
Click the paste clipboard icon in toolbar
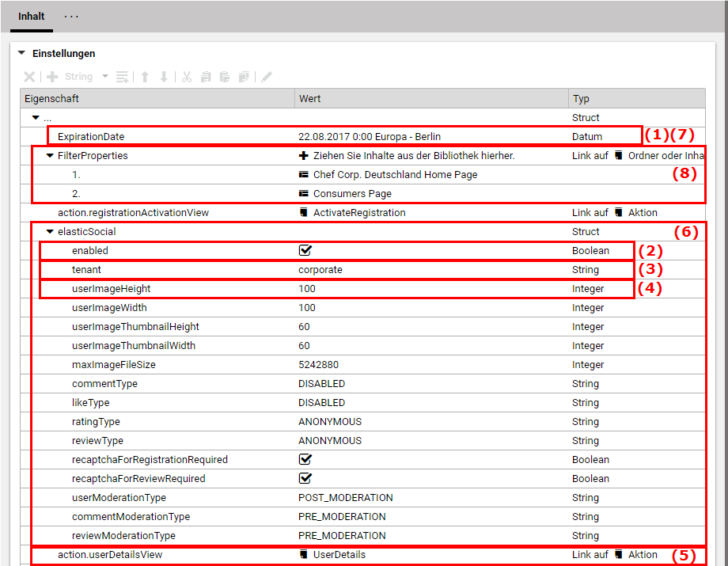[225, 77]
